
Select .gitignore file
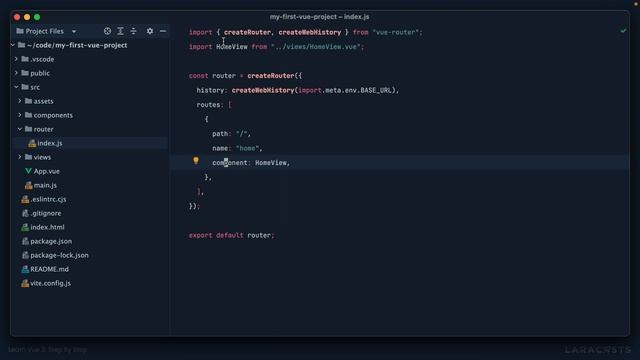[46, 213]
